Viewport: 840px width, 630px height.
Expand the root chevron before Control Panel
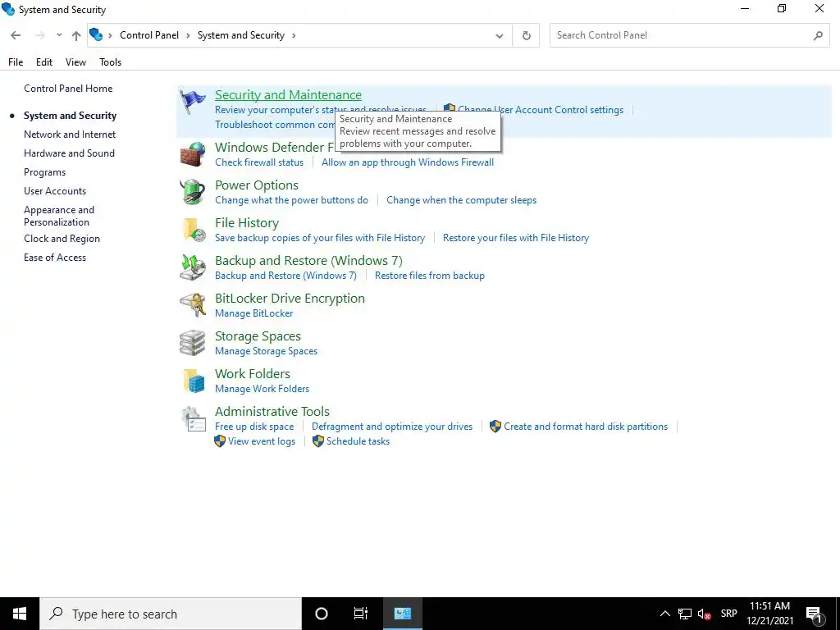(x=111, y=35)
